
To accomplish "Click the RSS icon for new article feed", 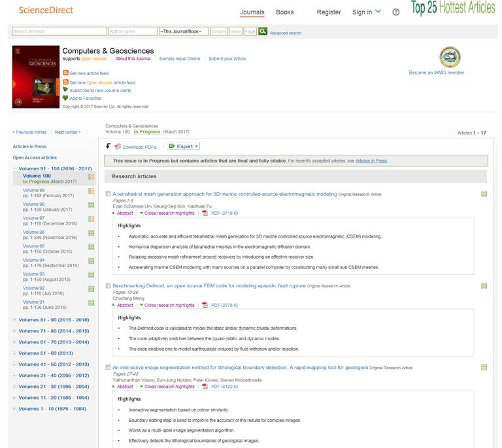I will tap(65, 73).
